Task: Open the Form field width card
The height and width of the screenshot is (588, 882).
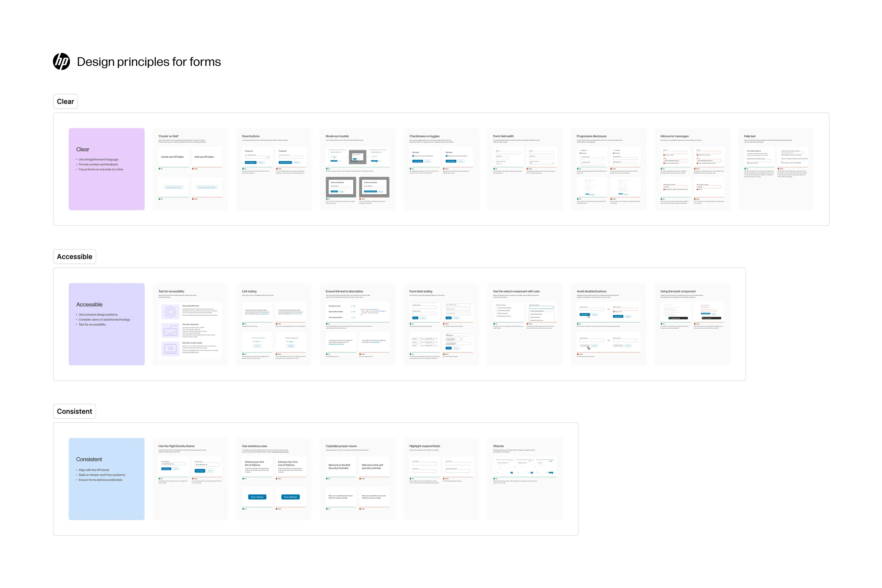Action: (x=524, y=169)
